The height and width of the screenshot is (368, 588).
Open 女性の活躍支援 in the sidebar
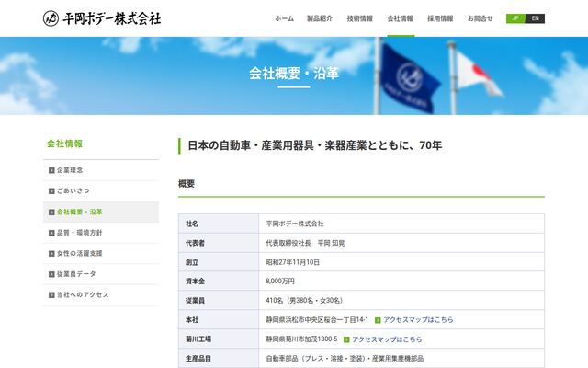[x=101, y=254]
